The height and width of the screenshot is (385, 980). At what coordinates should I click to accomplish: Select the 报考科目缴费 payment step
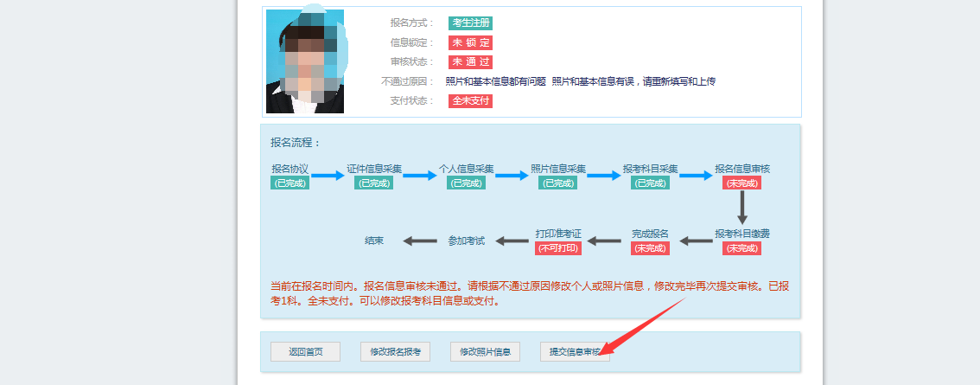click(741, 234)
